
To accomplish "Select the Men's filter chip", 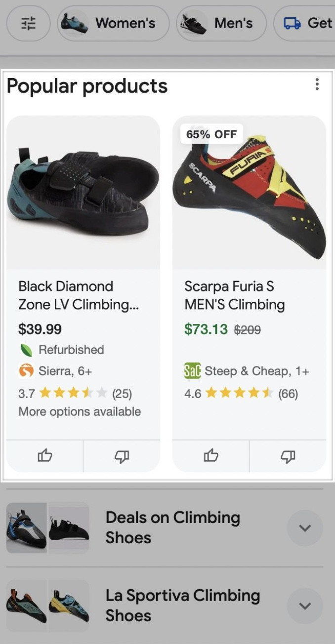I will pos(221,23).
